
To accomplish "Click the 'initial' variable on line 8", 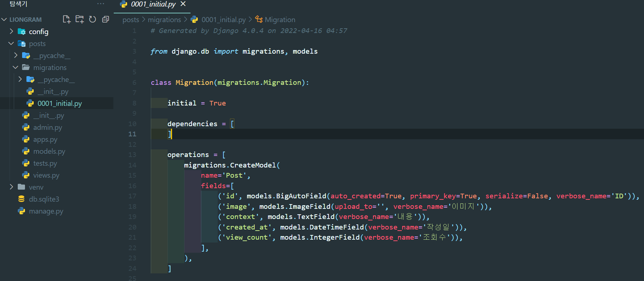I will coord(182,103).
